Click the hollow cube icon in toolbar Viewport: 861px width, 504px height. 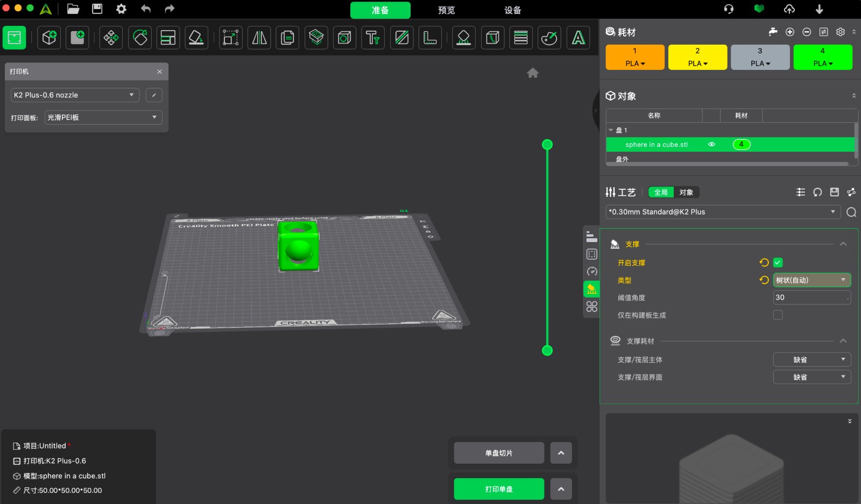pyautogui.click(x=344, y=38)
